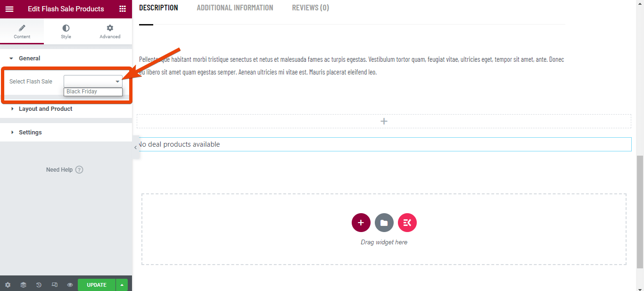The width and height of the screenshot is (644, 291).
Task: Click the Need Help link
Action: pyautogui.click(x=65, y=170)
